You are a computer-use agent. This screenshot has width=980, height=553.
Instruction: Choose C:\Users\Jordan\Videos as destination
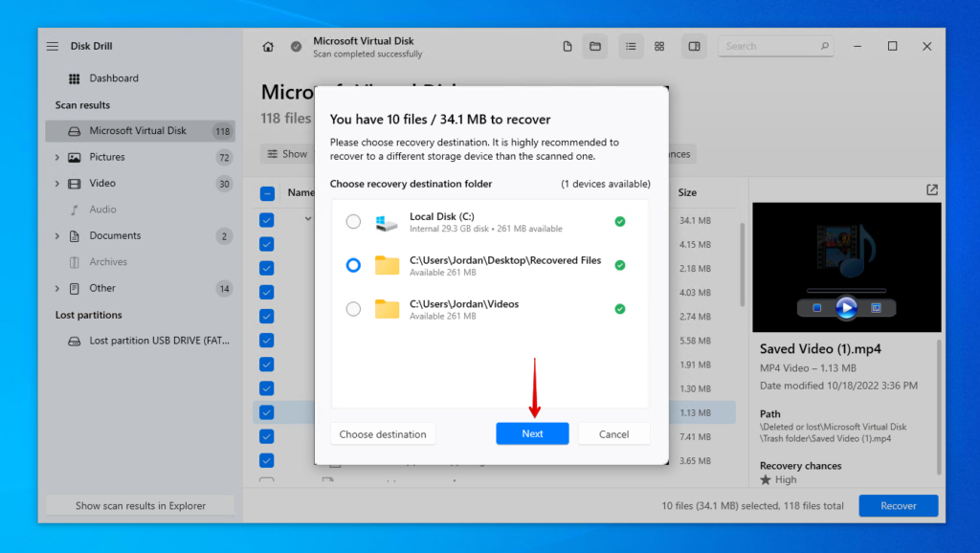tap(353, 309)
